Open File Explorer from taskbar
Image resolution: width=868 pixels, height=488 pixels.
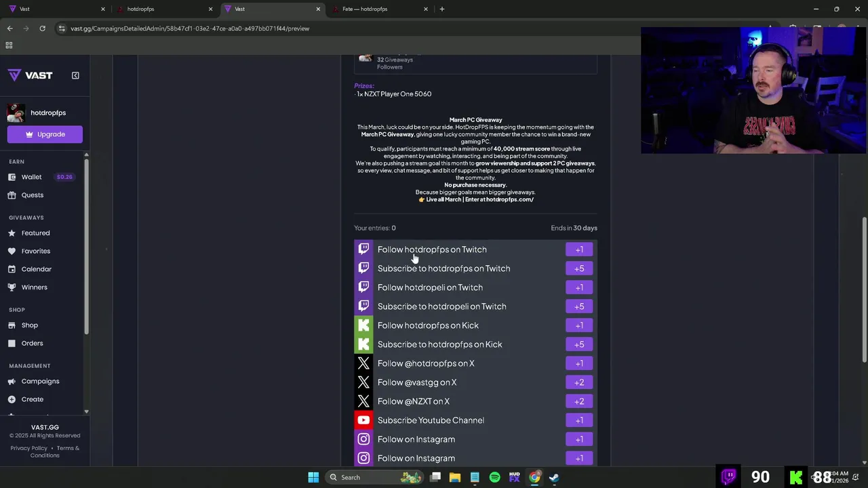click(455, 477)
